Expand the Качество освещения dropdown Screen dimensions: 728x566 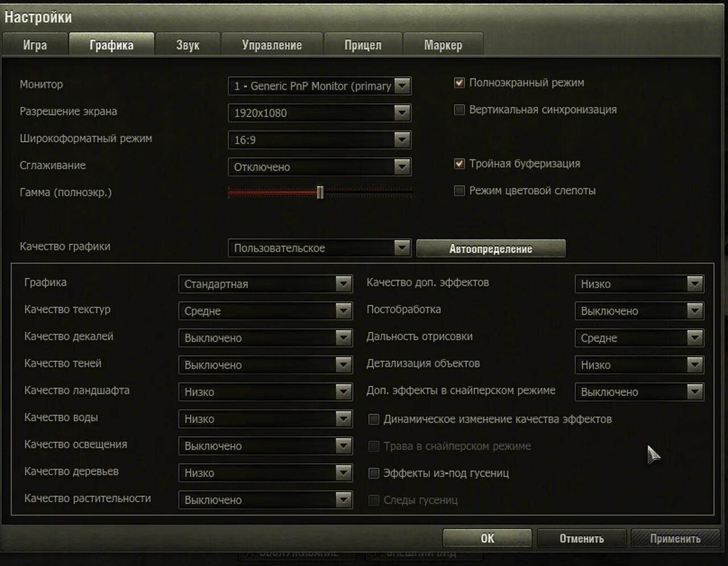click(x=266, y=446)
